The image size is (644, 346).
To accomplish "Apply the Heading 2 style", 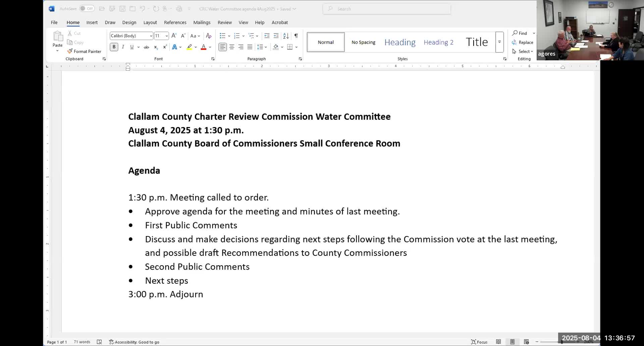I will coord(438,42).
